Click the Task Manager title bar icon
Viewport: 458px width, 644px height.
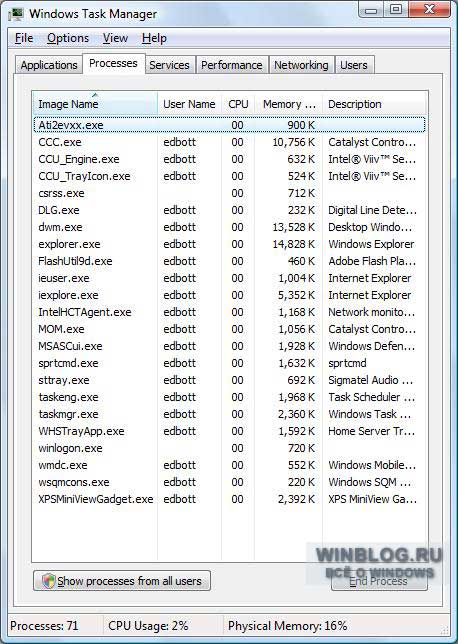(16, 14)
